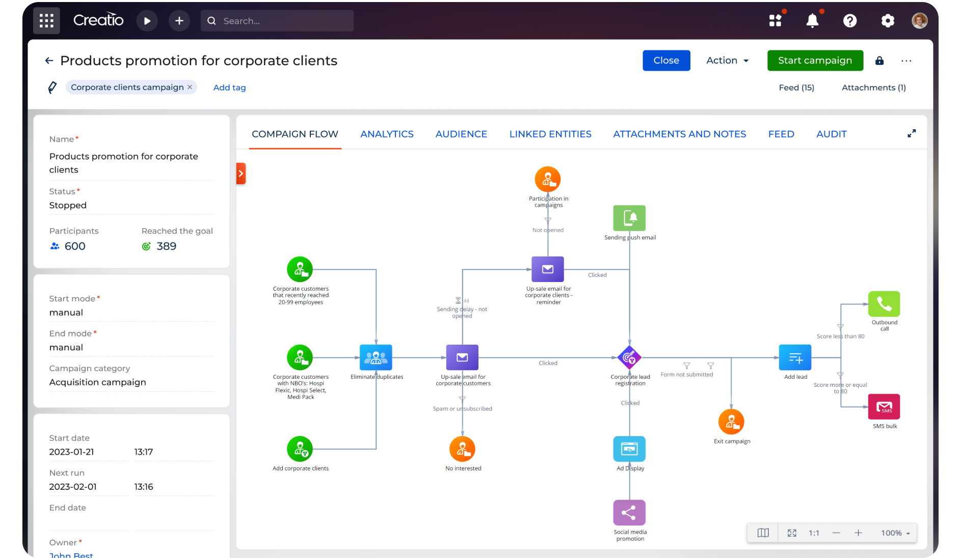Screen dimensions: 961x560
Task: Click the notifications bell icon
Action: (812, 21)
